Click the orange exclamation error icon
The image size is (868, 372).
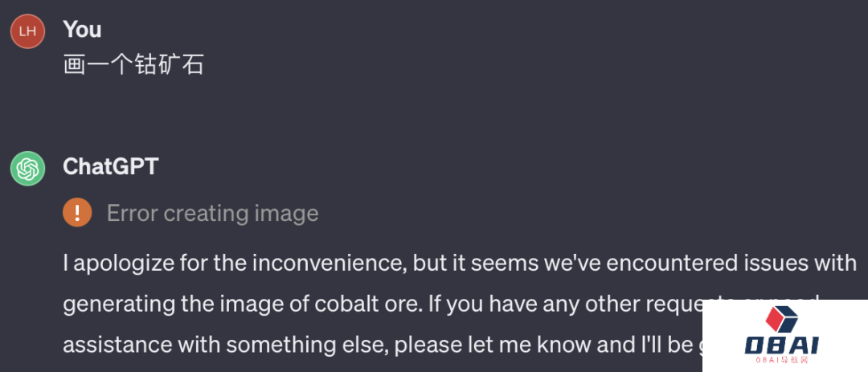tap(77, 213)
